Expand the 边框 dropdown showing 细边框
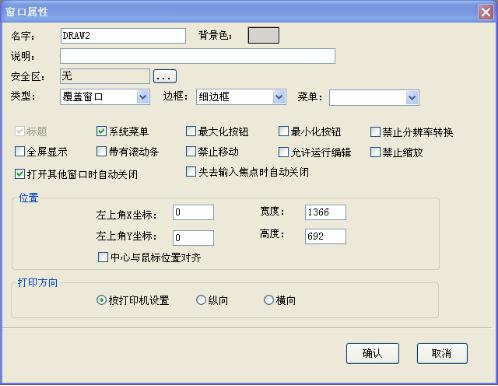Image resolution: width=498 pixels, height=386 pixels. [x=241, y=97]
